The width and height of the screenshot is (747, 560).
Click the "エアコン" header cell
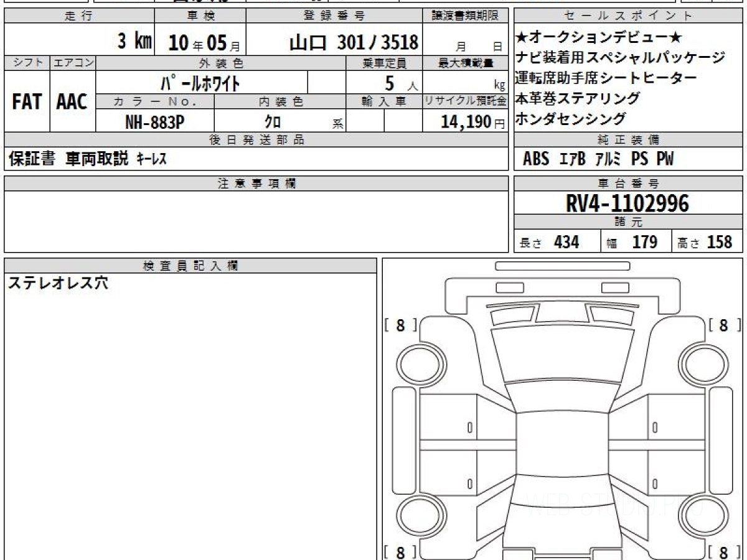[x=72, y=63]
